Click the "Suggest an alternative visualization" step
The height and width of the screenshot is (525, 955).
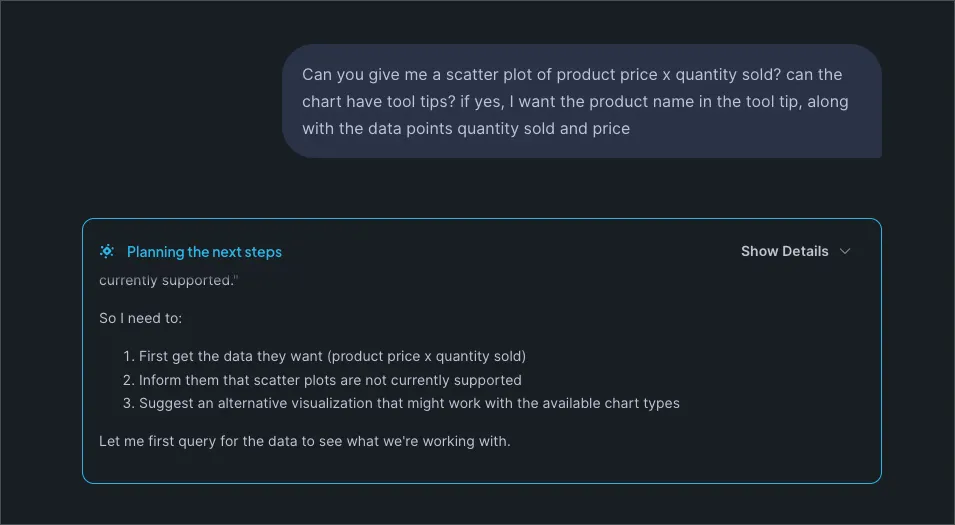tap(409, 404)
